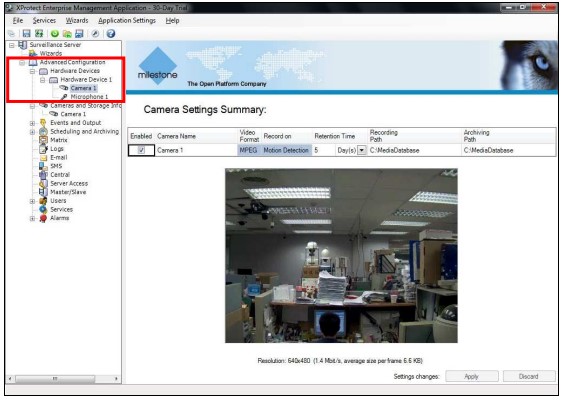This screenshot has width=562, height=401.
Task: Click the Retention Time value field
Action: click(x=324, y=150)
